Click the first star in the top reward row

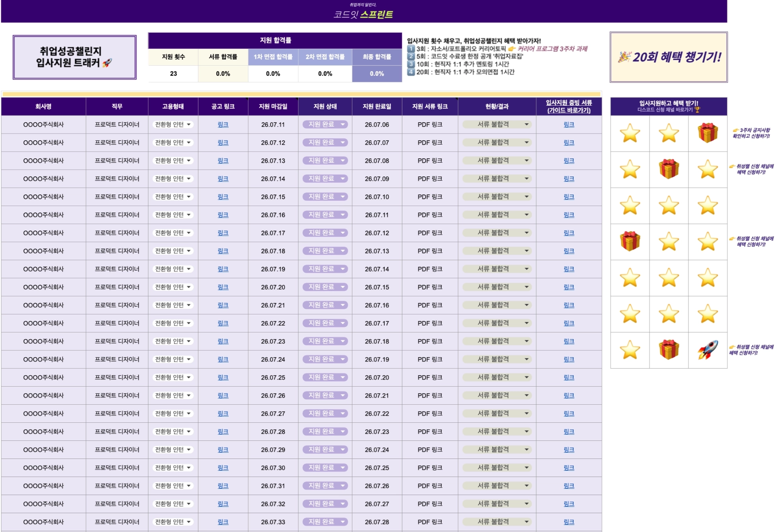point(630,133)
